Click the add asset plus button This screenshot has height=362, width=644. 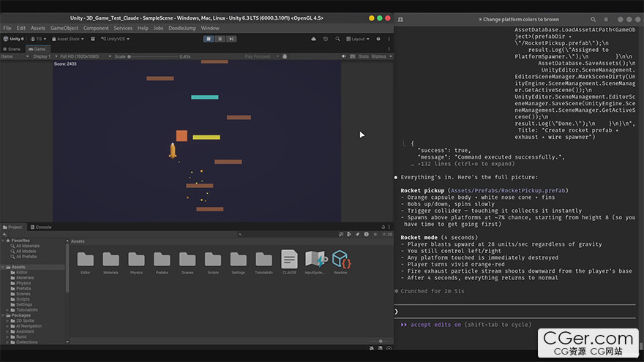coord(4,235)
